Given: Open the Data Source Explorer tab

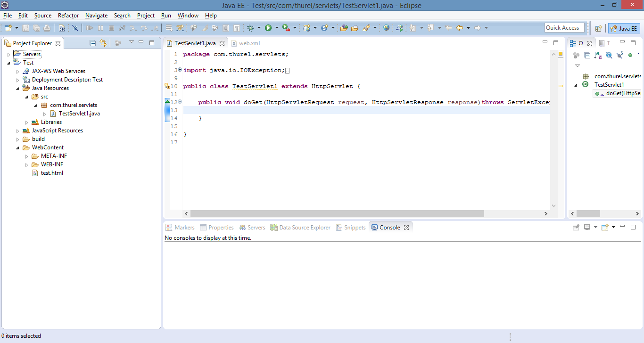Looking at the screenshot, I should [300, 227].
